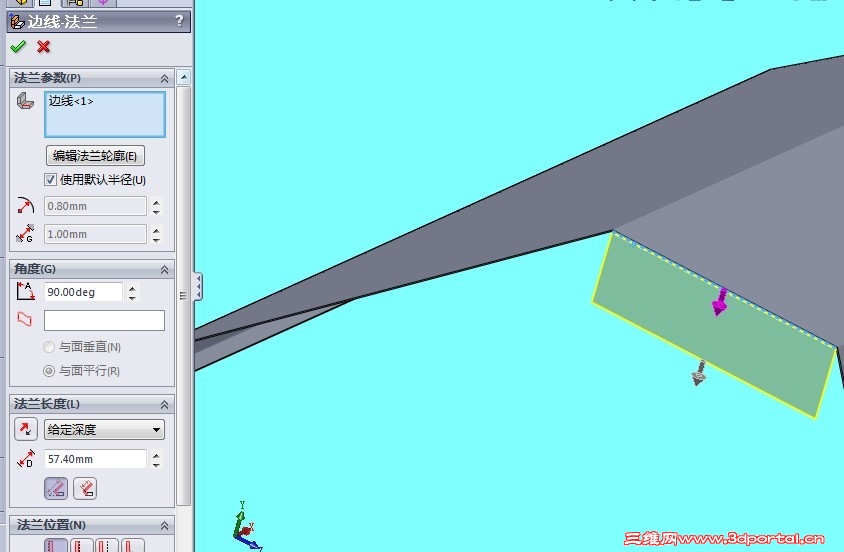Click the flange angle icon
The height and width of the screenshot is (552, 844).
tap(25, 292)
